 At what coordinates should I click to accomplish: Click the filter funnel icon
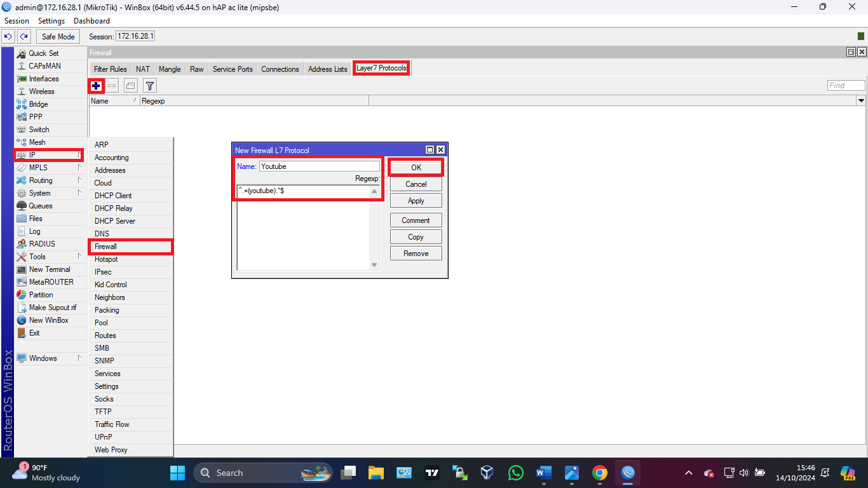pyautogui.click(x=149, y=85)
